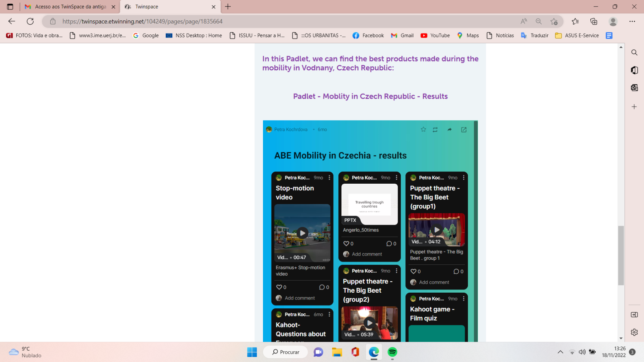Add a tool to Edge sidebar

(x=634, y=106)
